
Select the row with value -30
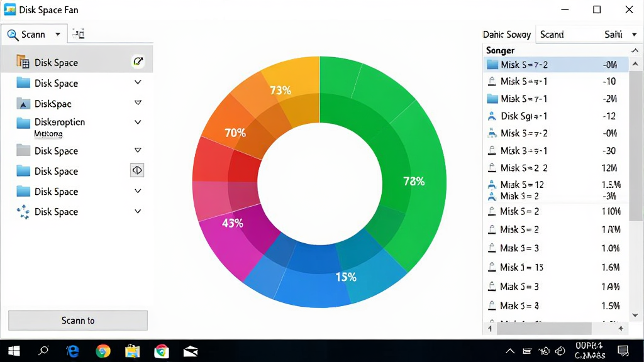coord(556,151)
